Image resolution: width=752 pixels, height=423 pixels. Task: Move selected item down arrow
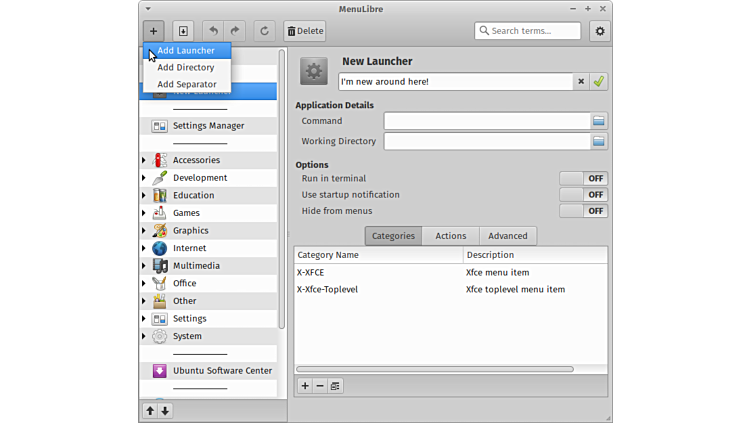[165, 410]
